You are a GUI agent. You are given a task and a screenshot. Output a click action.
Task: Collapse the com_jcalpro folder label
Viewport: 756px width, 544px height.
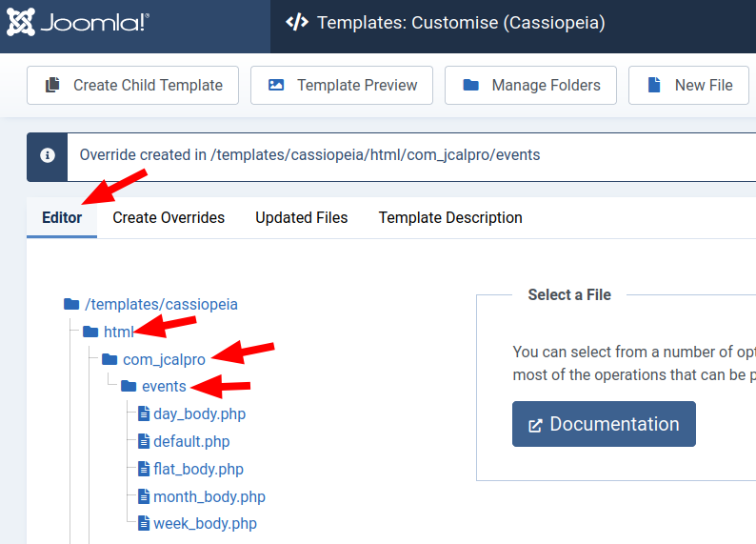tap(165, 360)
